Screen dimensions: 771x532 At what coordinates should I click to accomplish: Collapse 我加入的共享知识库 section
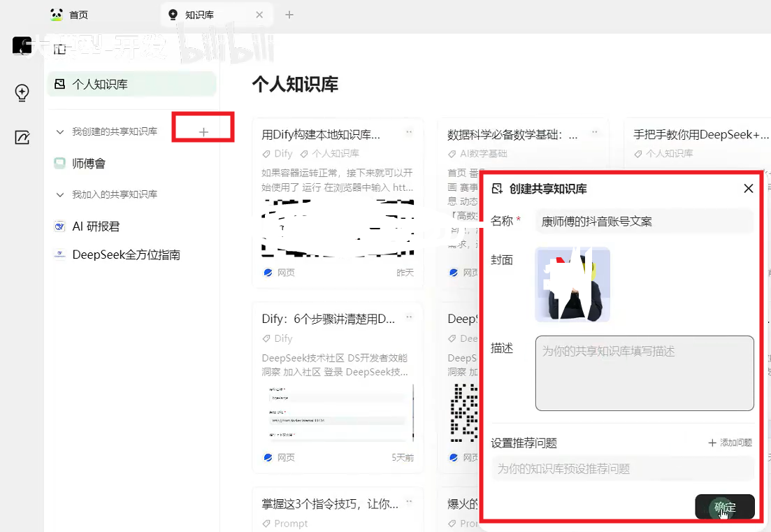(x=60, y=195)
